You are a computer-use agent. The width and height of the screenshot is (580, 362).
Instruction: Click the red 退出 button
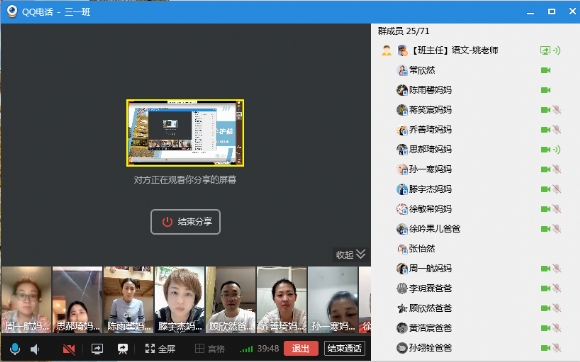pyautogui.click(x=301, y=348)
